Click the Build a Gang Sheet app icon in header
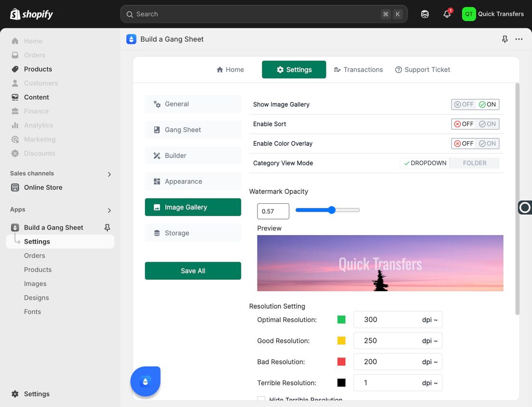 pyautogui.click(x=131, y=39)
